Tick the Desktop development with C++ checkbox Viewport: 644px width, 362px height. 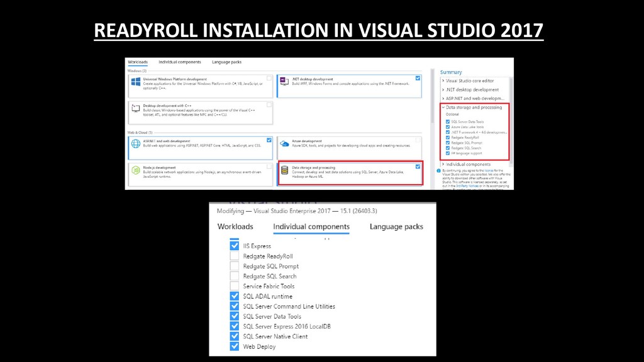(x=269, y=105)
